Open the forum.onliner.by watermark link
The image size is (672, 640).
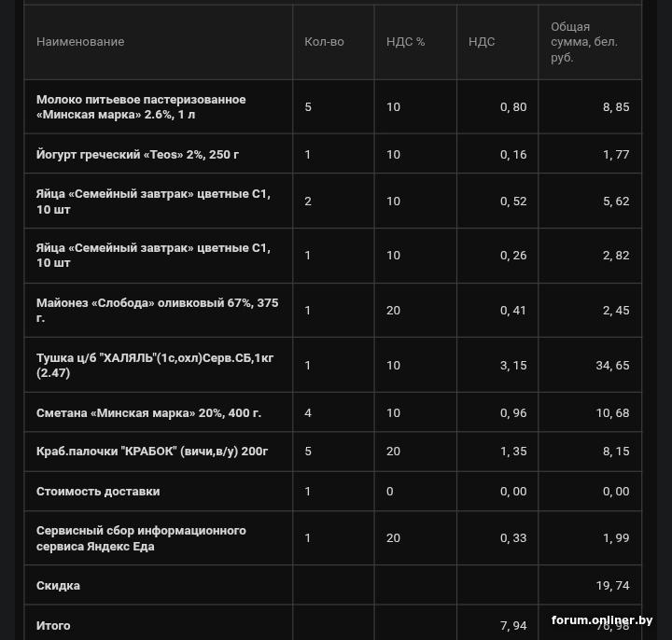point(602,620)
